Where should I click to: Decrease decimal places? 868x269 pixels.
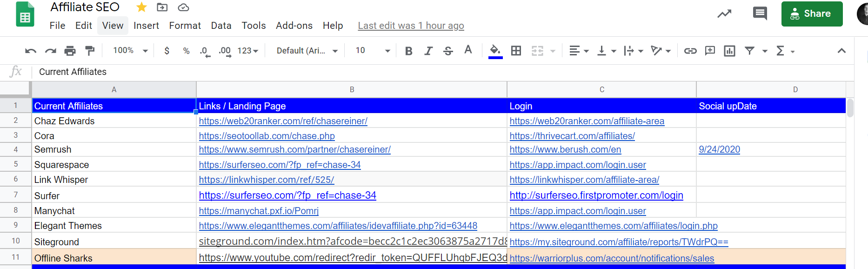(205, 51)
